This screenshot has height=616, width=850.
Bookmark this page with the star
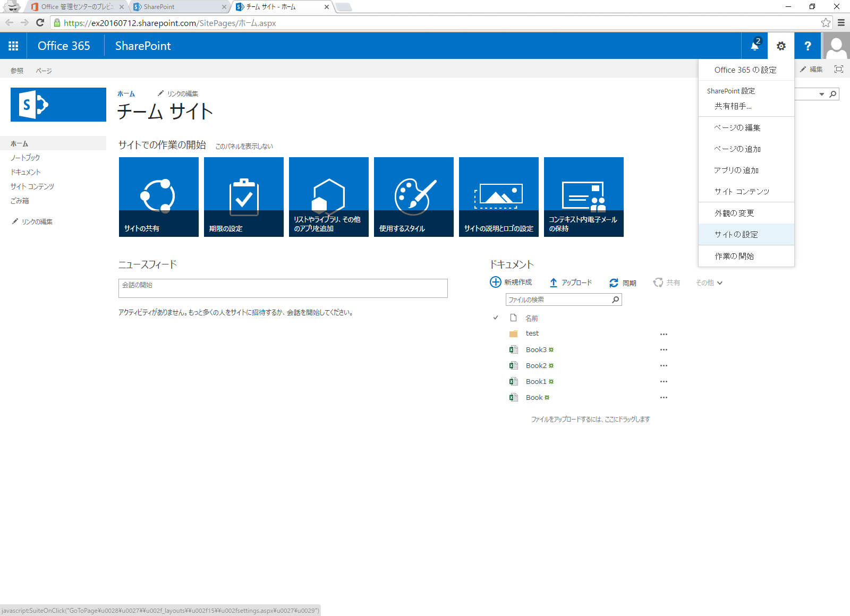[x=826, y=22]
